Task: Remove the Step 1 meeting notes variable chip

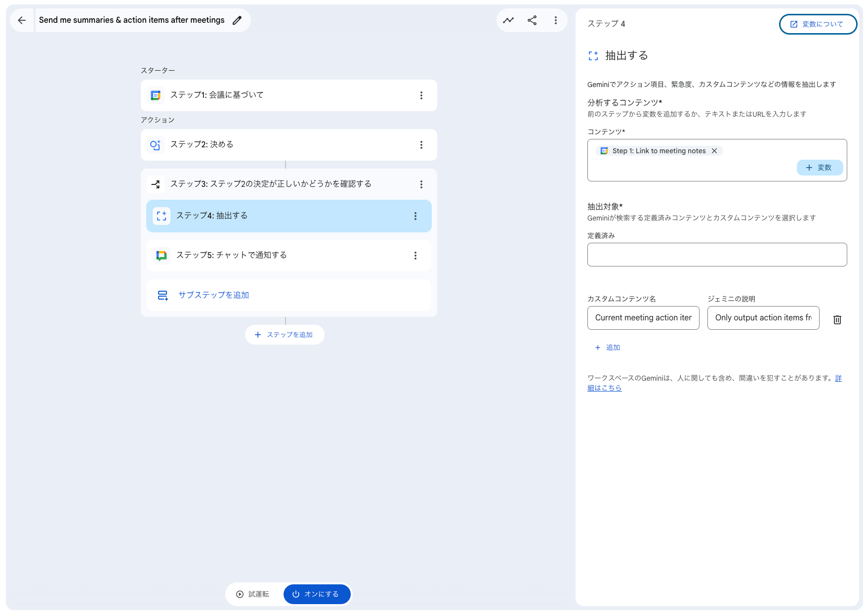Action: 715,151
